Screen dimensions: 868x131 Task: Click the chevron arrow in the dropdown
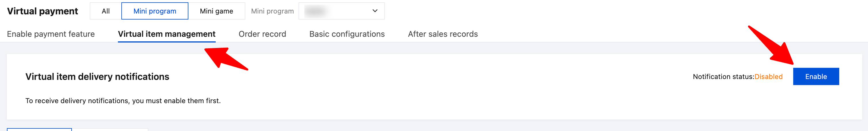[x=375, y=11]
